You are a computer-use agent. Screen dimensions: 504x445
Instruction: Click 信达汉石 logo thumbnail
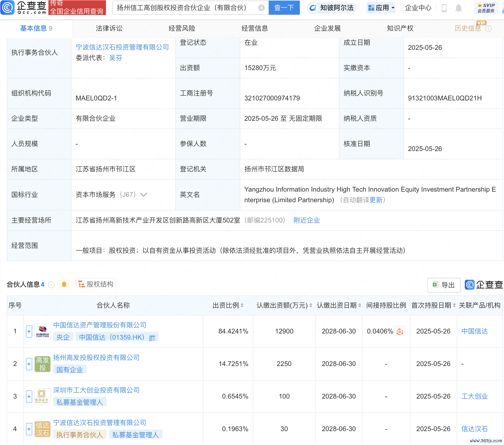tap(43, 429)
